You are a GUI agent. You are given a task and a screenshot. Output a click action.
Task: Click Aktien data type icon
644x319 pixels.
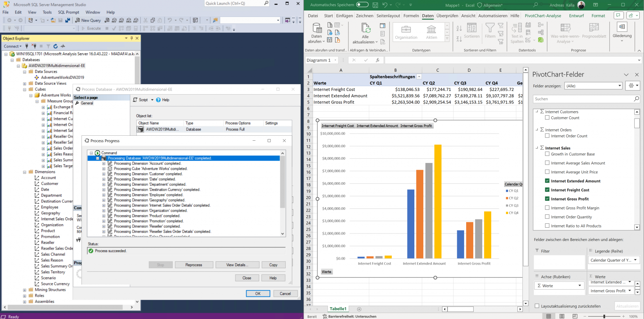[431, 29]
